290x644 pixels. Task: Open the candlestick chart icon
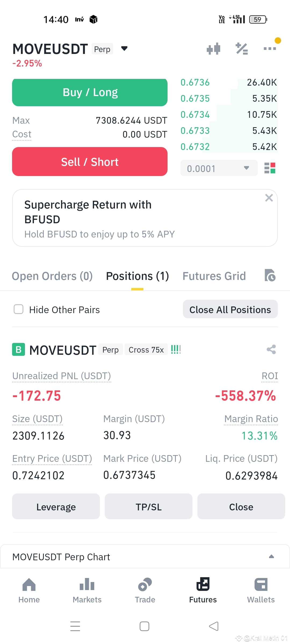click(213, 49)
